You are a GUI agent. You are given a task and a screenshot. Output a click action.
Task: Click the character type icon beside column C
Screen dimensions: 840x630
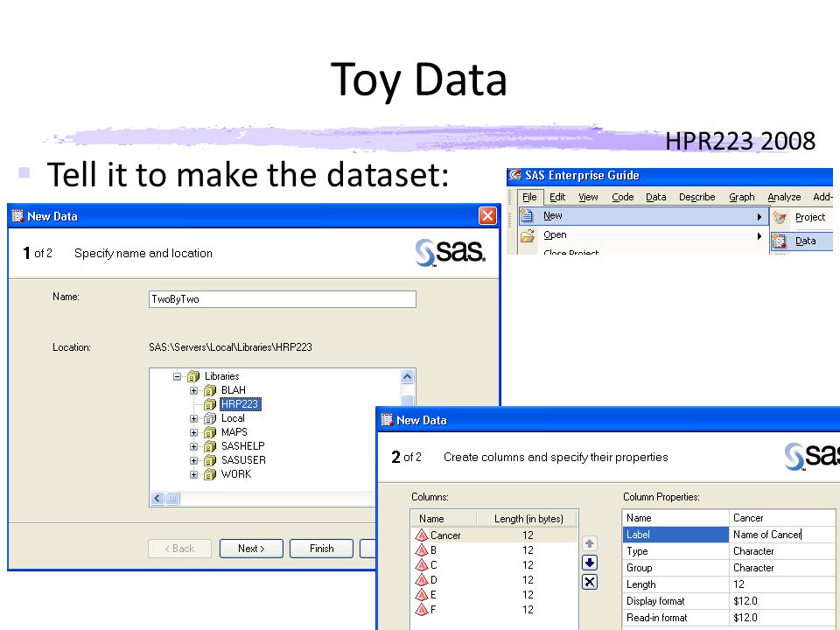pos(422,564)
